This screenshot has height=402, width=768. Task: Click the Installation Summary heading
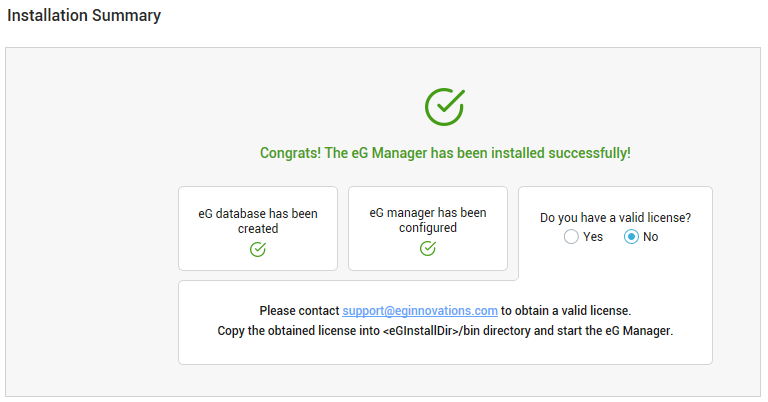tap(84, 15)
